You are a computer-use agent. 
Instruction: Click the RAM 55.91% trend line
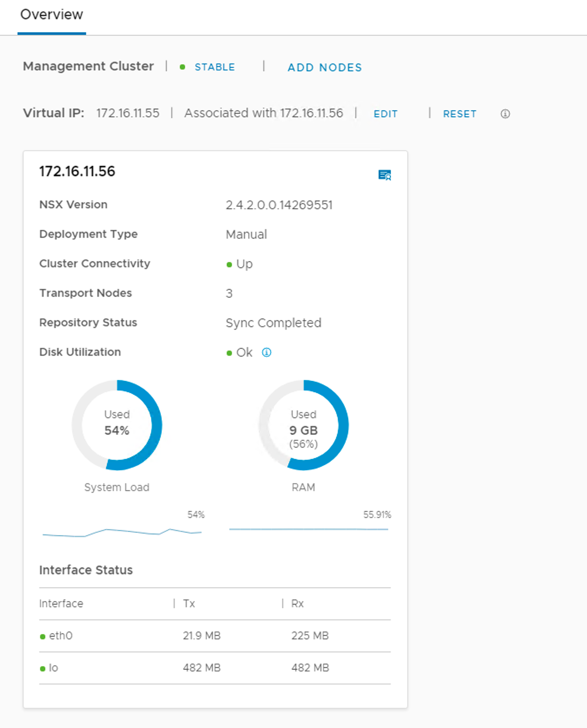[x=308, y=529]
